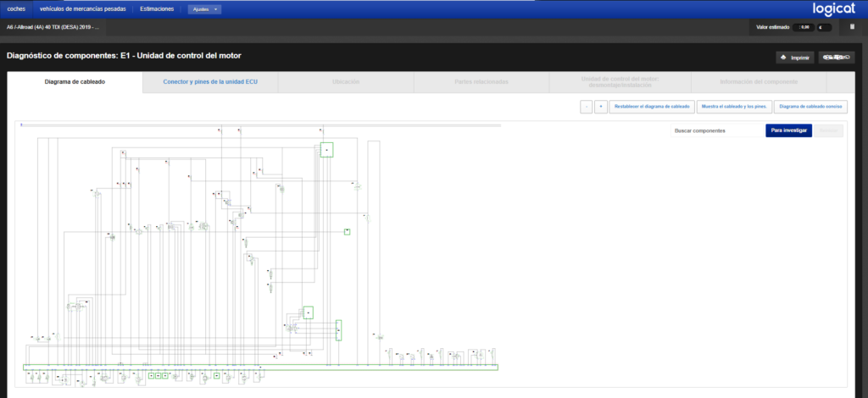Open Información del componente tab
The image size is (868, 398).
pyautogui.click(x=759, y=82)
